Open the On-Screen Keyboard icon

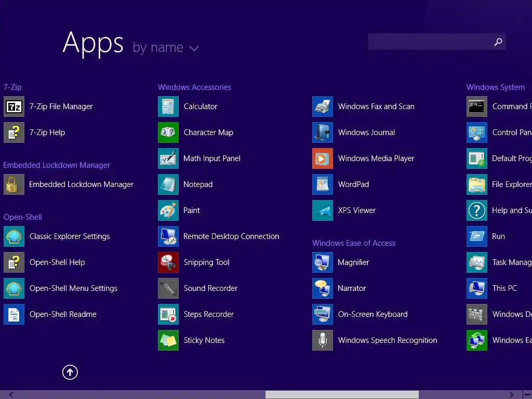[323, 314]
